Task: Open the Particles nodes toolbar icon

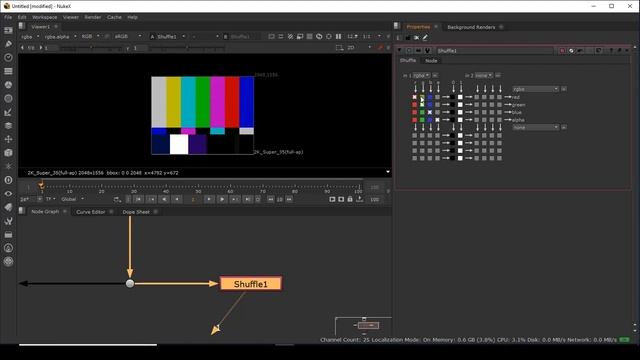Action: point(8,166)
